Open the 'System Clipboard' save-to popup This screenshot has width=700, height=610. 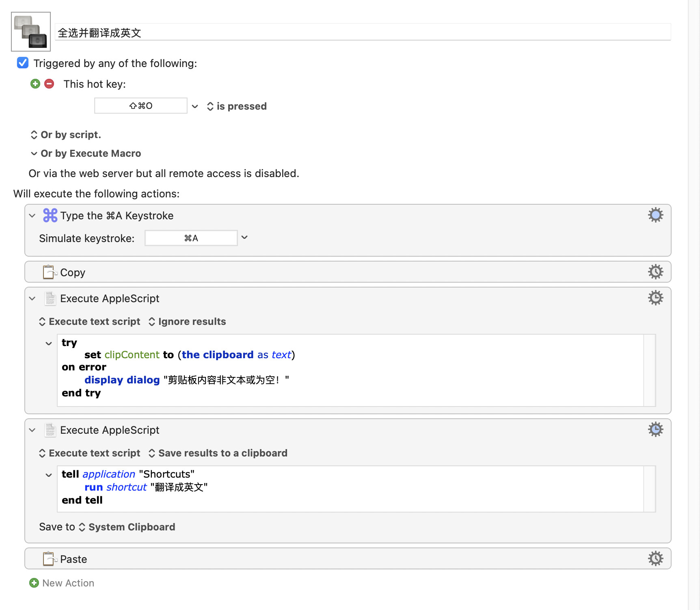(x=127, y=527)
